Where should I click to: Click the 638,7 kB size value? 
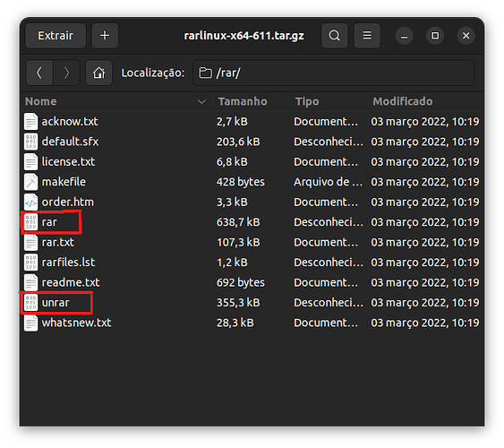(238, 222)
